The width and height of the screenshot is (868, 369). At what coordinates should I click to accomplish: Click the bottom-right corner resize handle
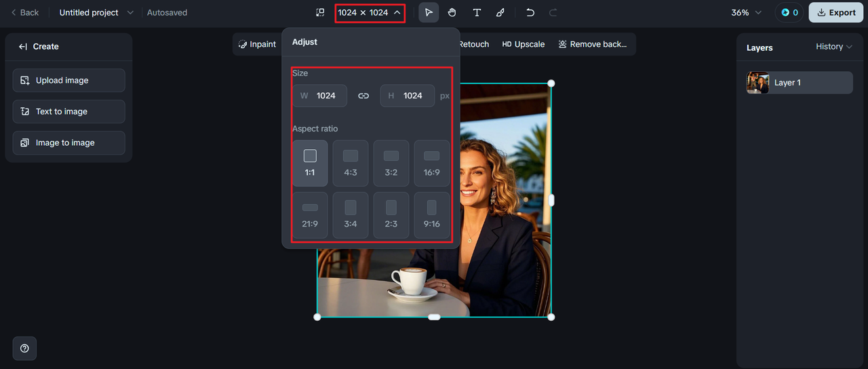(551, 317)
